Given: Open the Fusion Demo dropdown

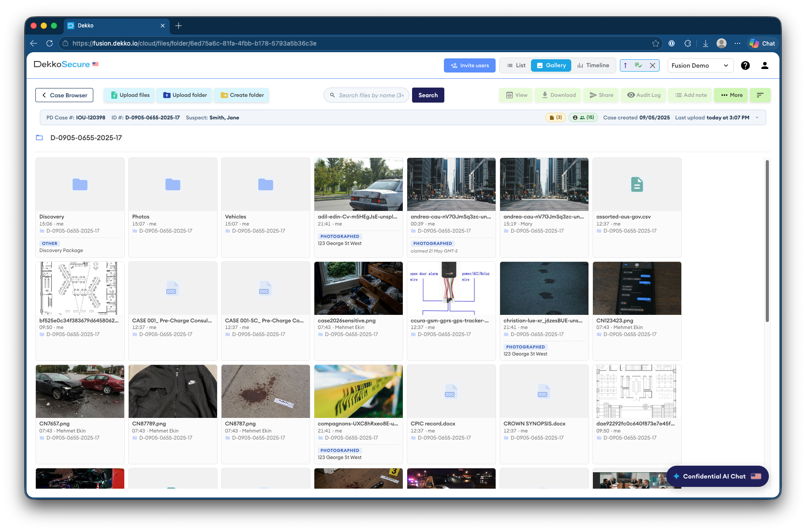Looking at the screenshot, I should click(700, 65).
